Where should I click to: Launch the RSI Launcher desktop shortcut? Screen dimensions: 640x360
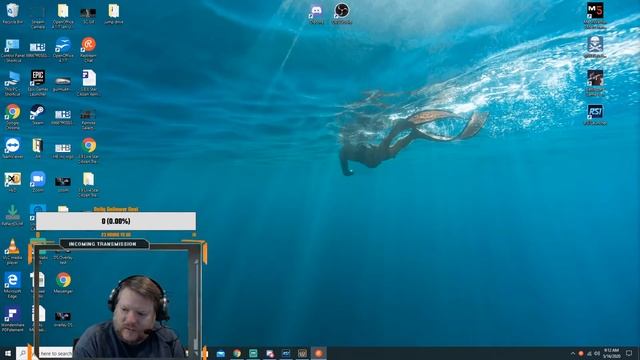(x=595, y=114)
